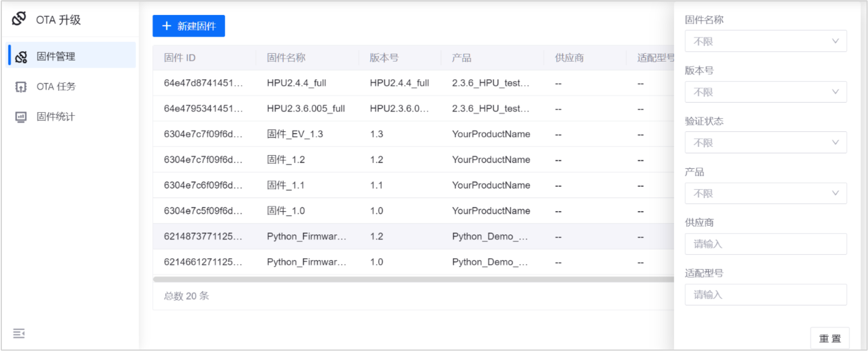
Task: Click the OTA 任务 sidebar icon
Action: pyautogui.click(x=21, y=87)
